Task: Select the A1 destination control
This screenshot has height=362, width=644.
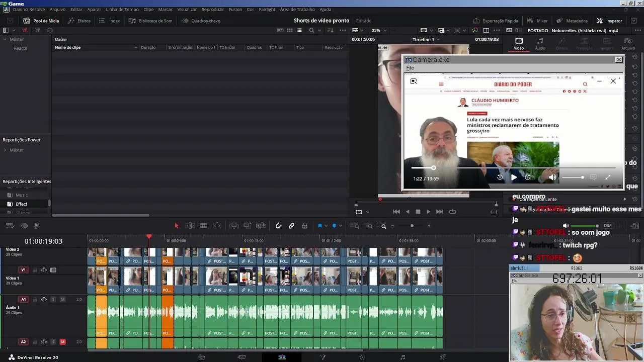Action: coord(23,300)
